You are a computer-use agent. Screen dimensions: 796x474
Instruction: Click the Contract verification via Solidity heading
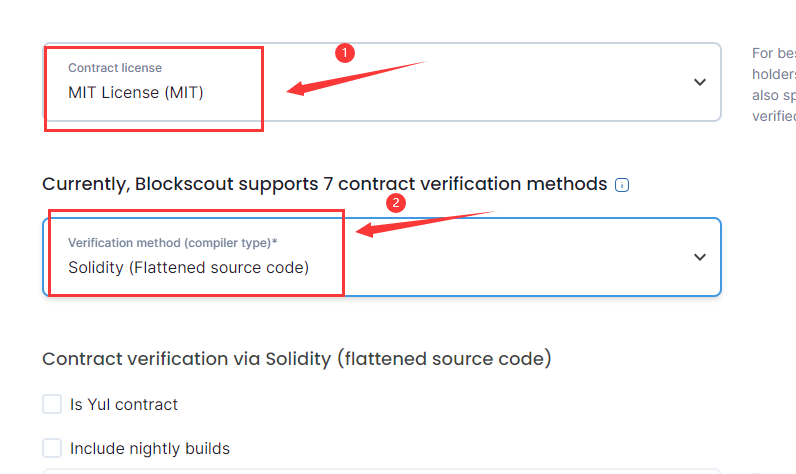296,359
